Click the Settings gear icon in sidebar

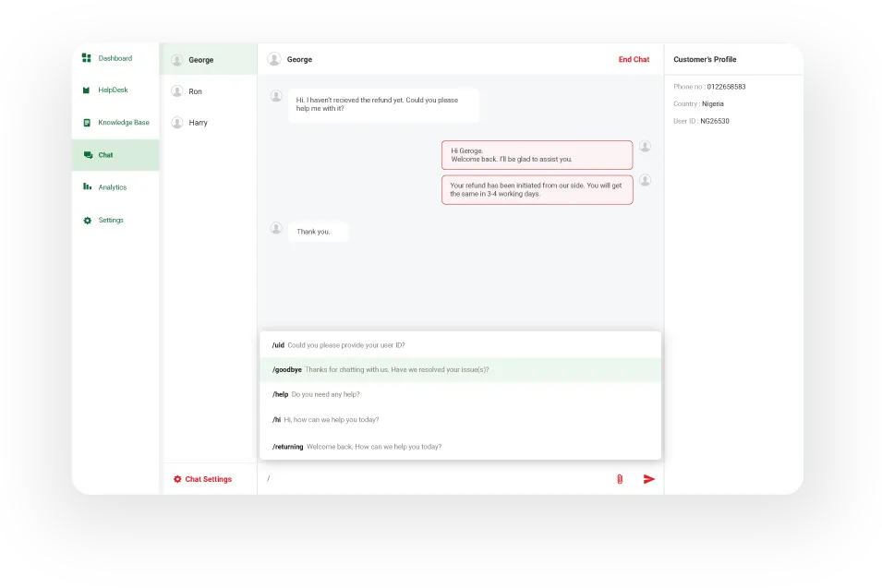[88, 220]
